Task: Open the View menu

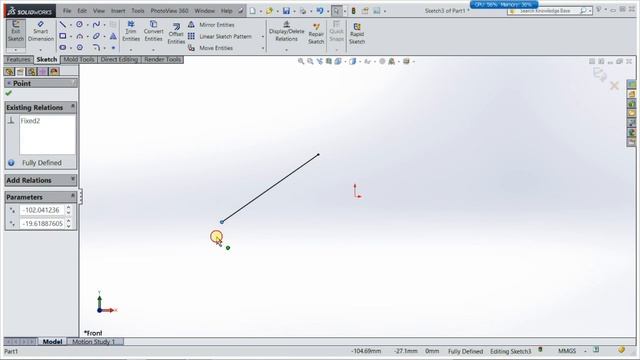Action: (99, 11)
